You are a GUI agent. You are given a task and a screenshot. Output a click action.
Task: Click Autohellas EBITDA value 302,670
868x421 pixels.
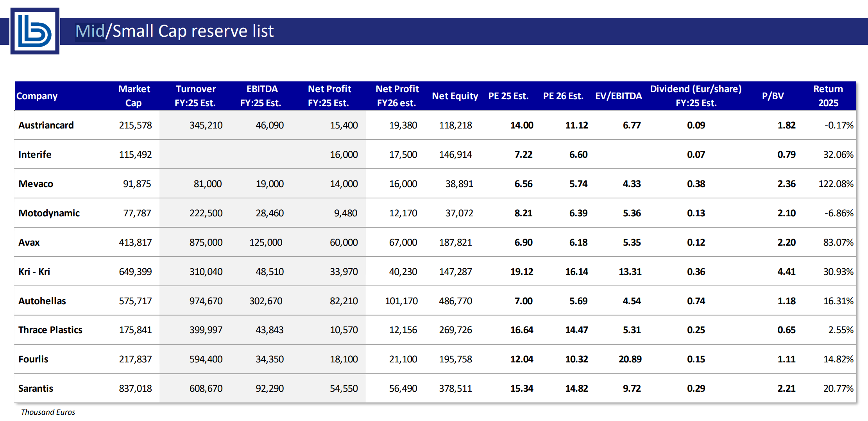[x=266, y=301]
